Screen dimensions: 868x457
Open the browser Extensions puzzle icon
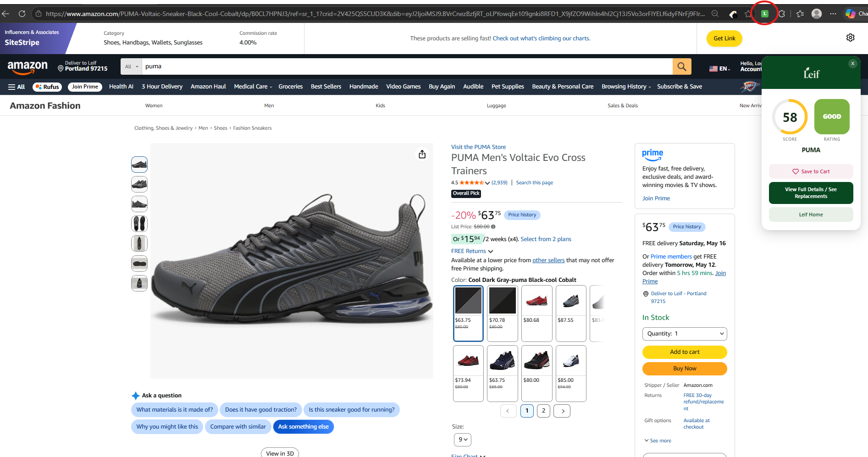tap(781, 14)
